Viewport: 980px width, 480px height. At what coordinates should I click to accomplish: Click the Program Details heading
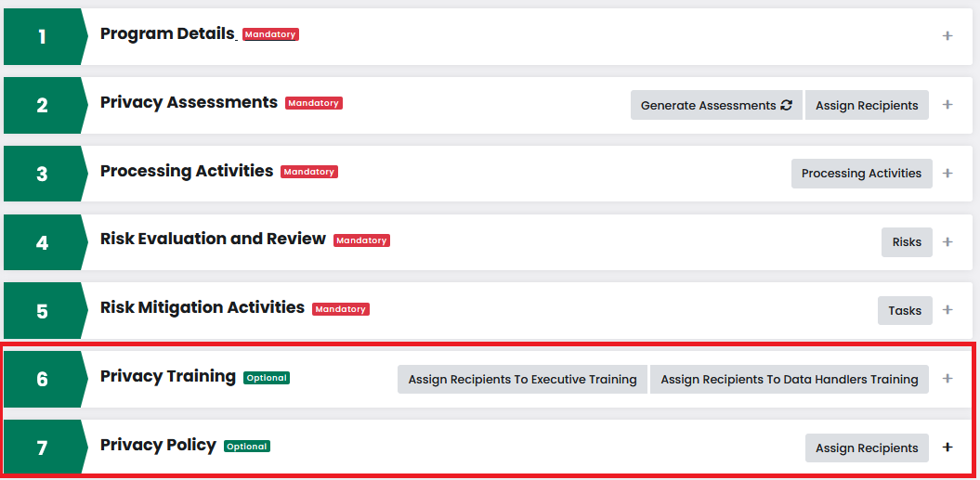click(x=167, y=33)
